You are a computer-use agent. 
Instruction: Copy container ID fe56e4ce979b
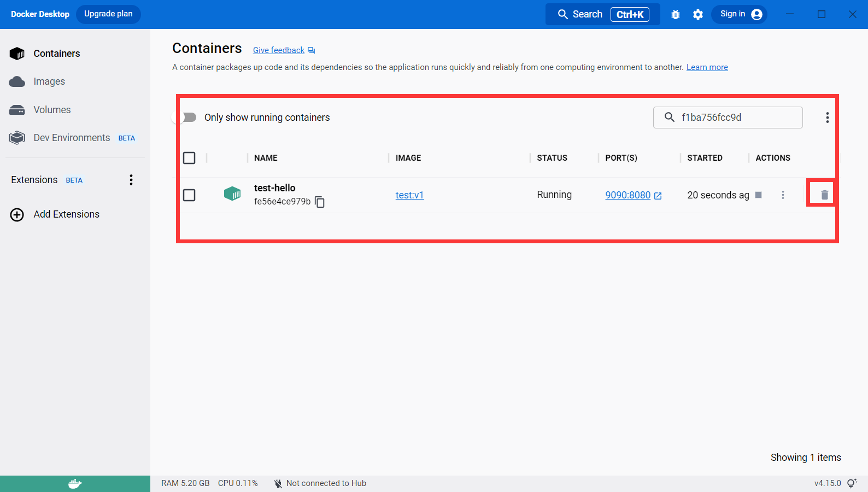pyautogui.click(x=320, y=202)
